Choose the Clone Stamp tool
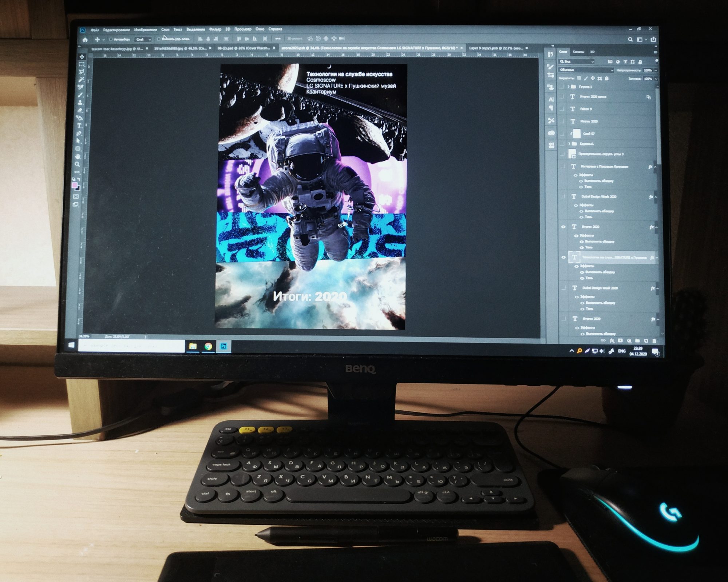 click(x=80, y=103)
